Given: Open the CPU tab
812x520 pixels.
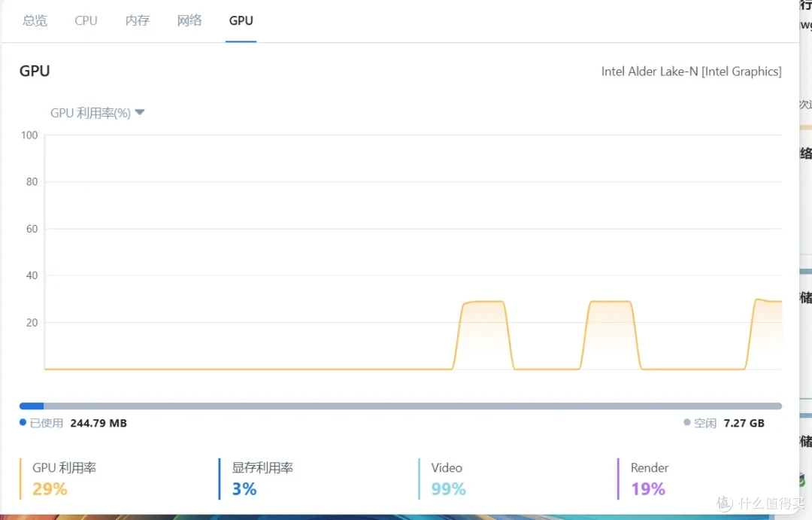Looking at the screenshot, I should pos(86,21).
